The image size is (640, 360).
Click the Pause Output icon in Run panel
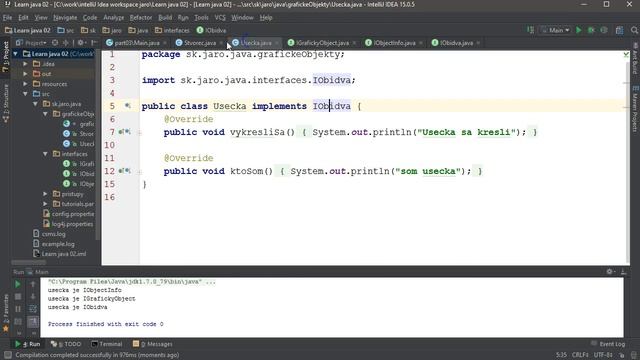point(18,309)
